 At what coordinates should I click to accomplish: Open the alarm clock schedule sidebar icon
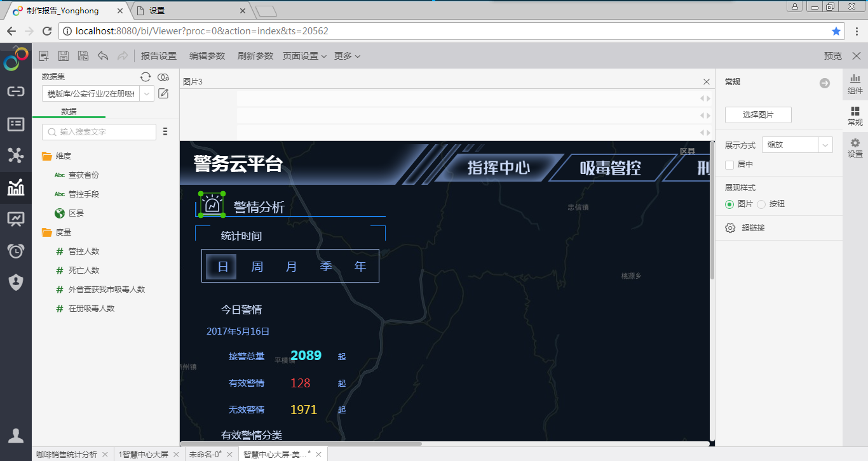tap(16, 251)
